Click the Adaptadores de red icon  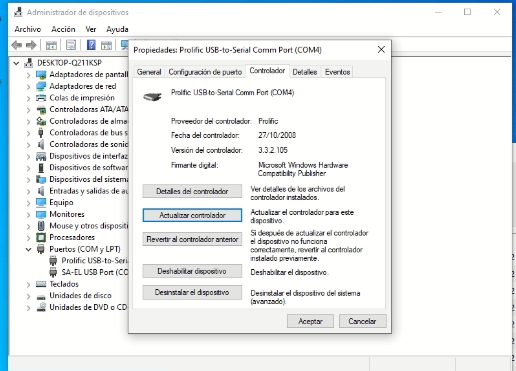pos(41,86)
